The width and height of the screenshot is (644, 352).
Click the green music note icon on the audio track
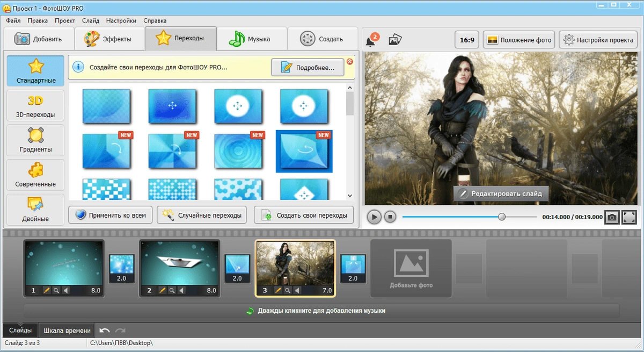pos(250,311)
